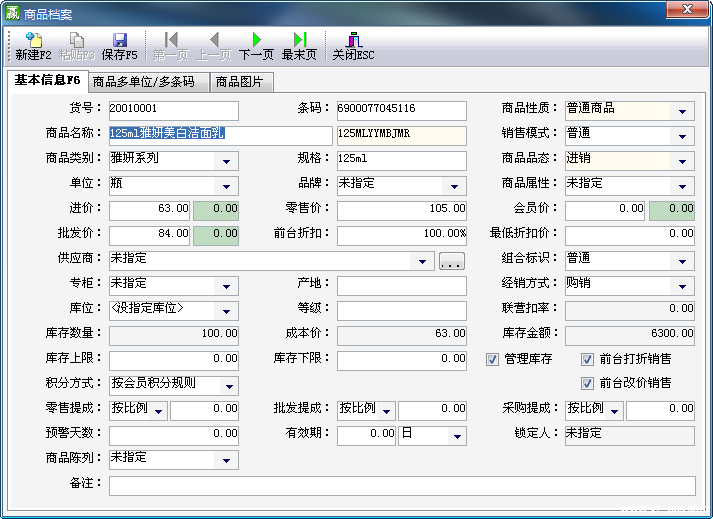Open the 品牌 dropdown

point(454,186)
